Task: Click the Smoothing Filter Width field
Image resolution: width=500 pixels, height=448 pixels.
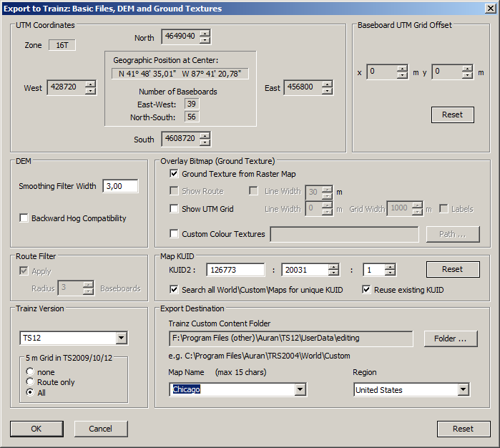Action: (x=120, y=186)
